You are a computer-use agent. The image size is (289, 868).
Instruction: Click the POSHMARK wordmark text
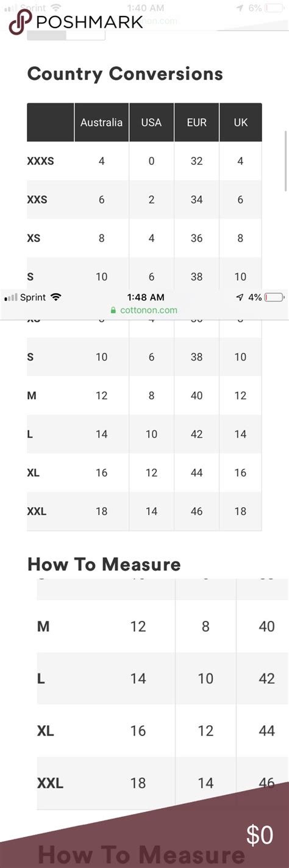coord(90,23)
